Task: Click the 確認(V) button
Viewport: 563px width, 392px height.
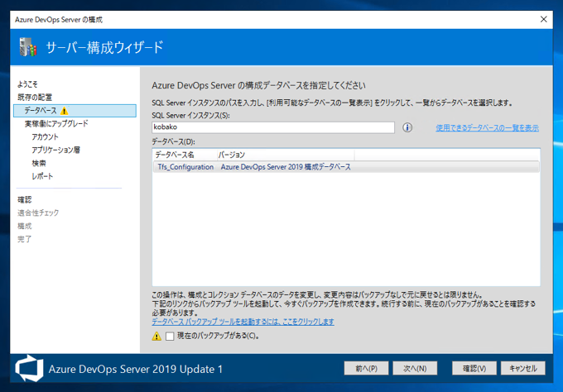Action: [x=474, y=368]
